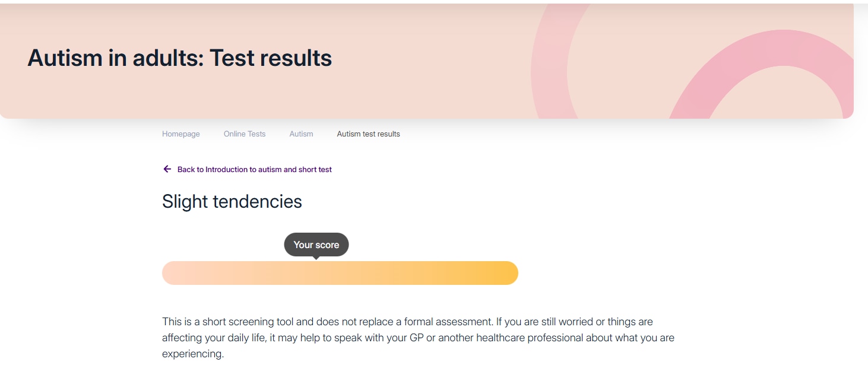Click the Slight tendencies heading

point(232,202)
